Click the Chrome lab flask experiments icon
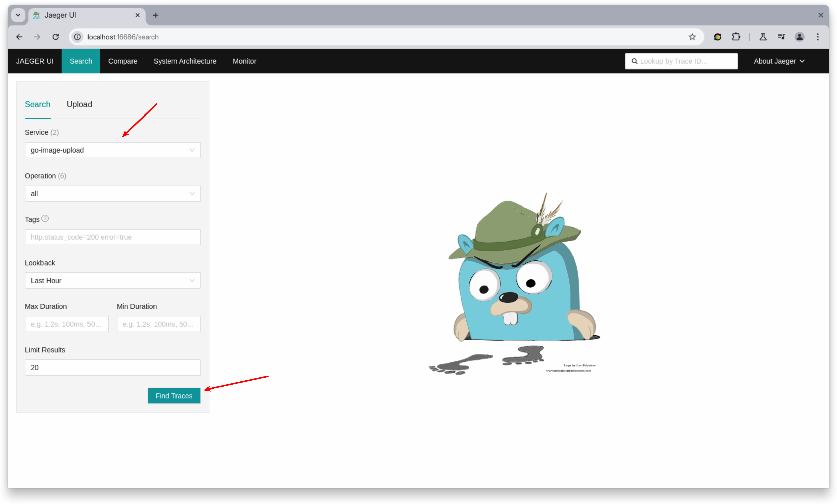This screenshot has height=504, width=837. pyautogui.click(x=763, y=37)
